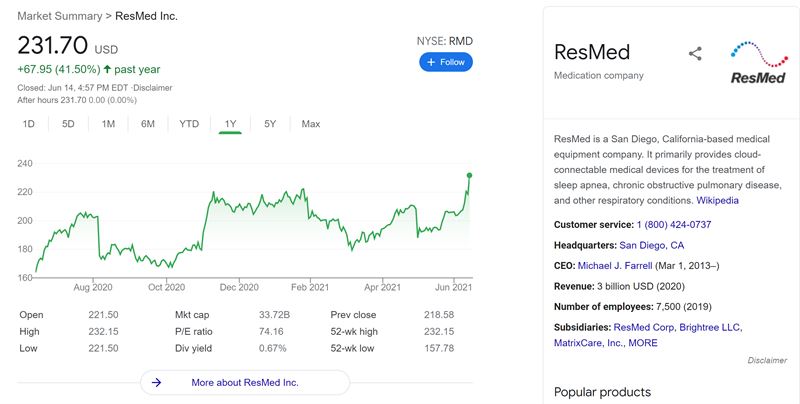Open the ResMed Corp subsidiary link

(x=643, y=327)
